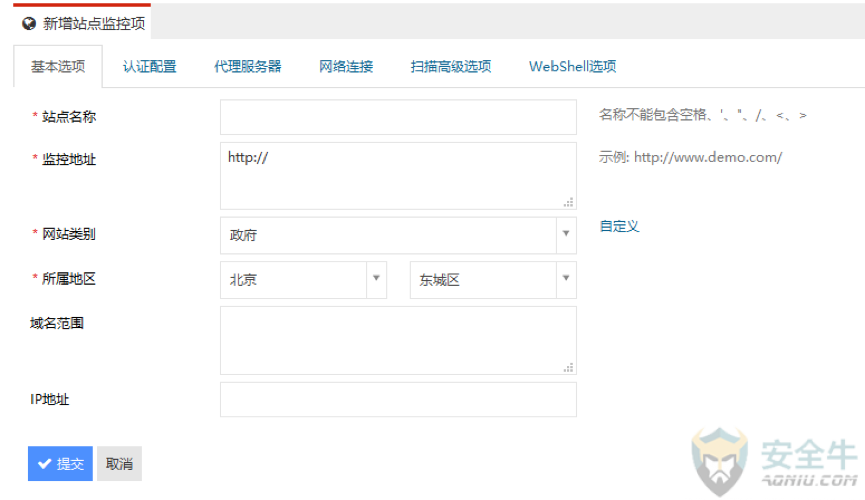The image size is (865, 500).
Task: Click the globe icon beside 新增站点监控项
Action: tap(29, 24)
